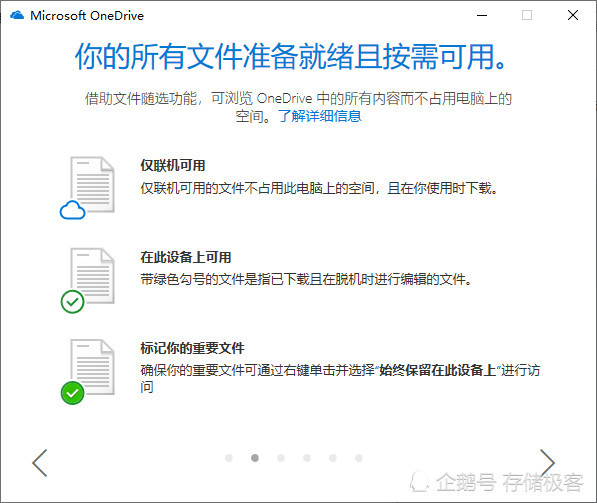Click the green outlined checkmark file icon
Viewport: 597px width, 503px height.
87,280
